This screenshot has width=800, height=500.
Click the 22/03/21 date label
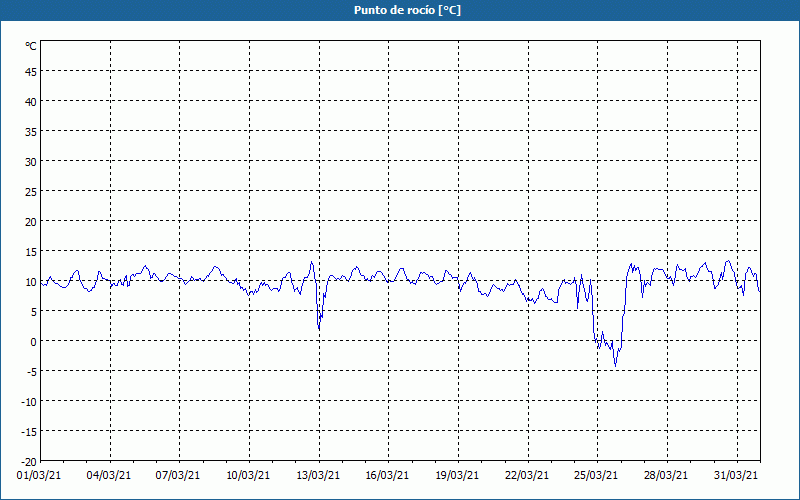click(527, 475)
